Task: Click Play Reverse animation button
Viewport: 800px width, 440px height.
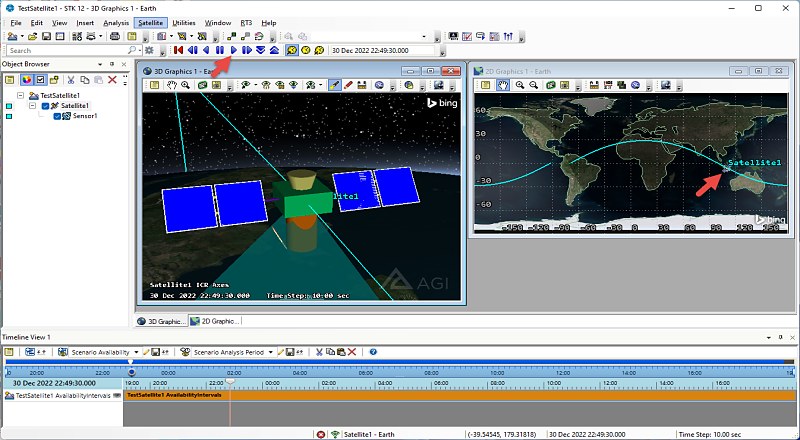Action: click(x=206, y=50)
